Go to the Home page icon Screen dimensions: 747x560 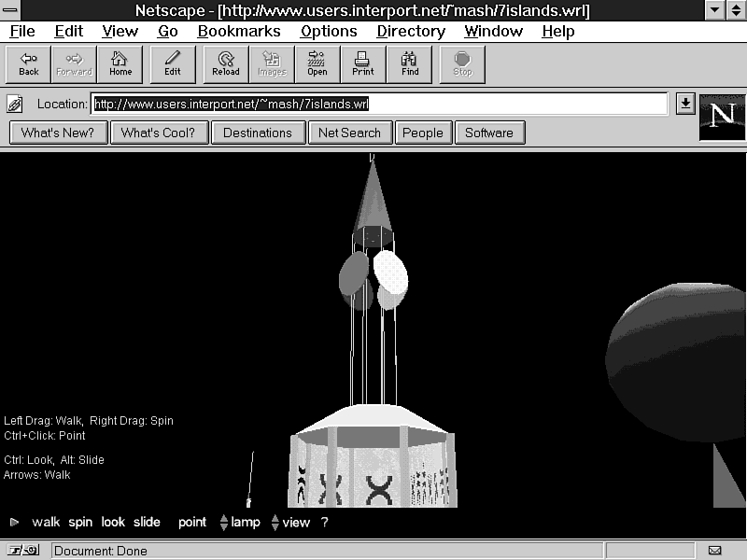pyautogui.click(x=120, y=63)
